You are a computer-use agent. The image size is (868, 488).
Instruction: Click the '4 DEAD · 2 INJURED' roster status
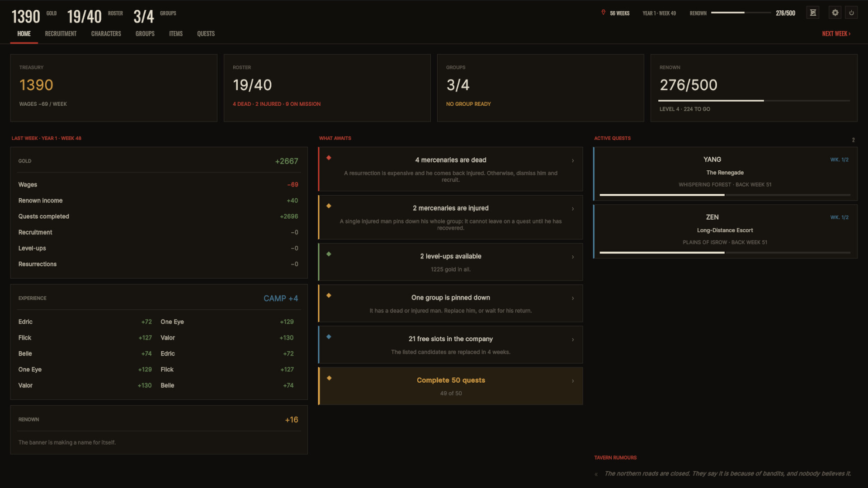277,104
